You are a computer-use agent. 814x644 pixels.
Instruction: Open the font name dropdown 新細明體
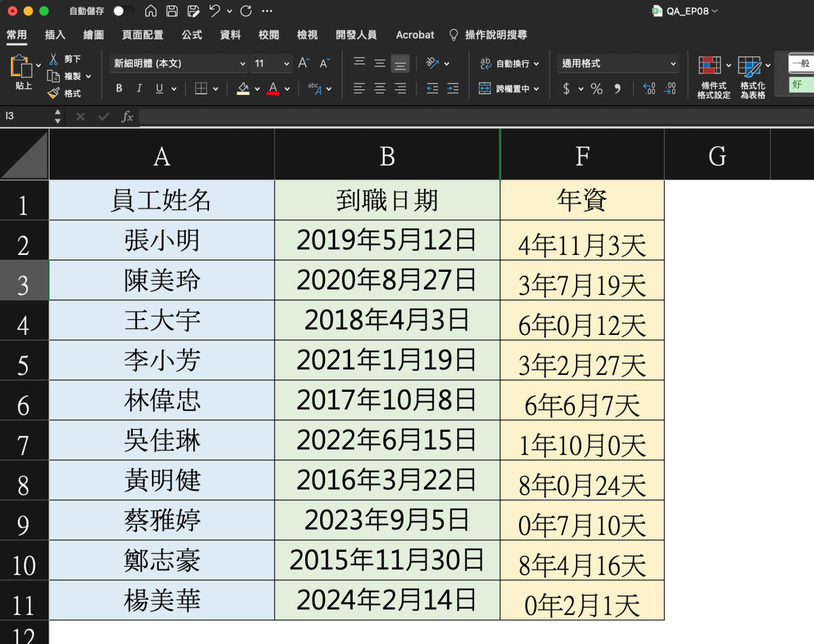click(x=178, y=63)
